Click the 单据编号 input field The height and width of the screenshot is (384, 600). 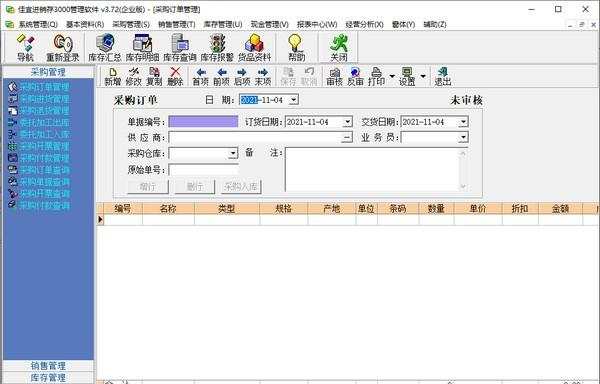pos(203,122)
